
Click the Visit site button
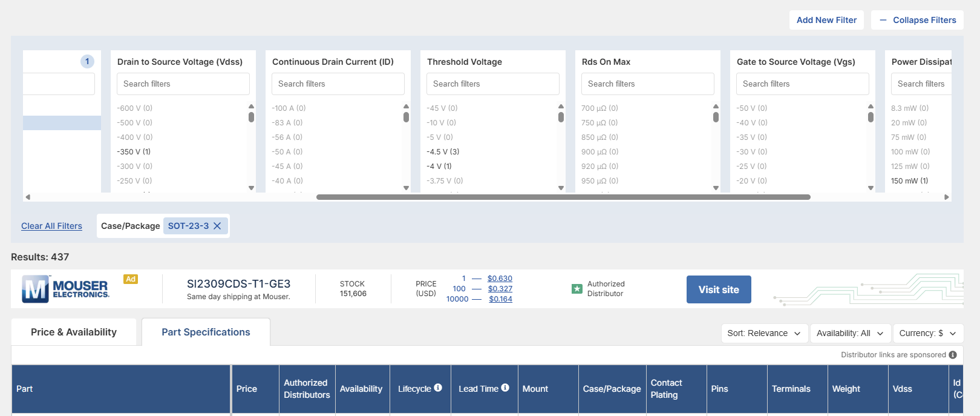(x=719, y=289)
